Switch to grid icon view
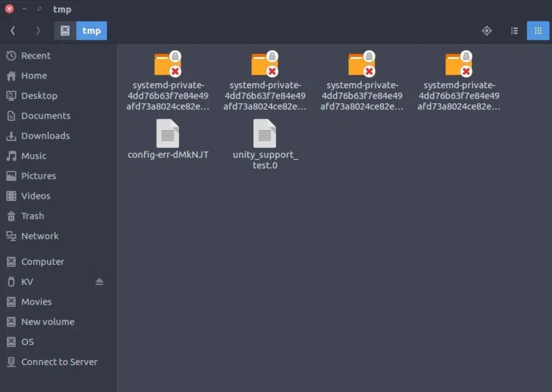The image size is (552, 392). (x=538, y=30)
